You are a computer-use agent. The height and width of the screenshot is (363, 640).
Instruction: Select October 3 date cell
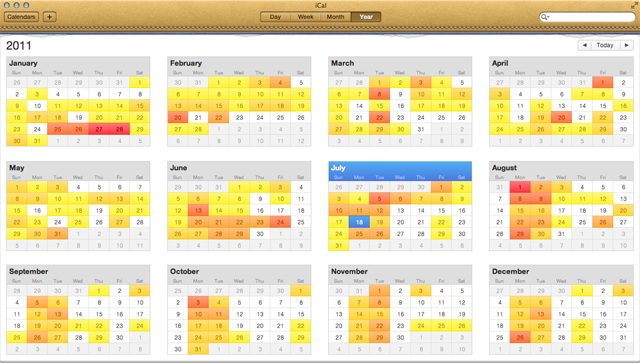coord(198,303)
